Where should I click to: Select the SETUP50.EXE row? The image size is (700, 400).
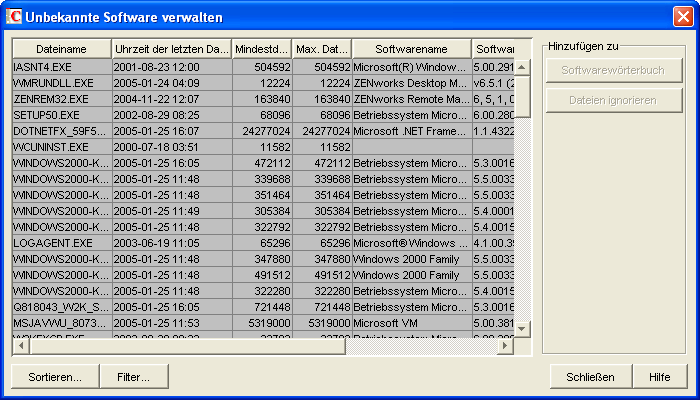pyautogui.click(x=263, y=115)
